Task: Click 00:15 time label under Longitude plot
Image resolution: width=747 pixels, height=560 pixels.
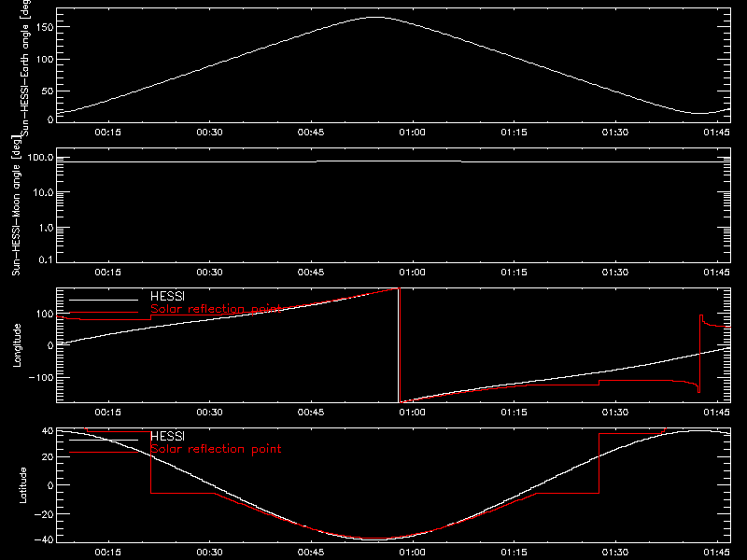Action: tap(107, 413)
